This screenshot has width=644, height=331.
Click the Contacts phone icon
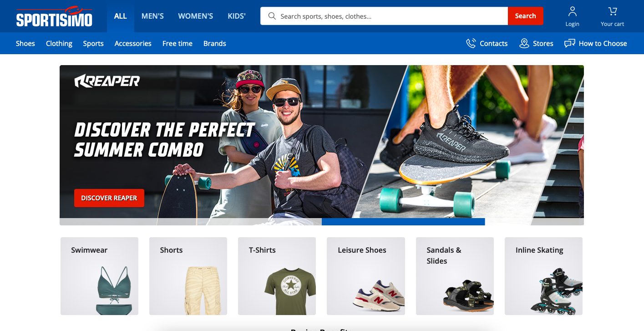tap(471, 43)
